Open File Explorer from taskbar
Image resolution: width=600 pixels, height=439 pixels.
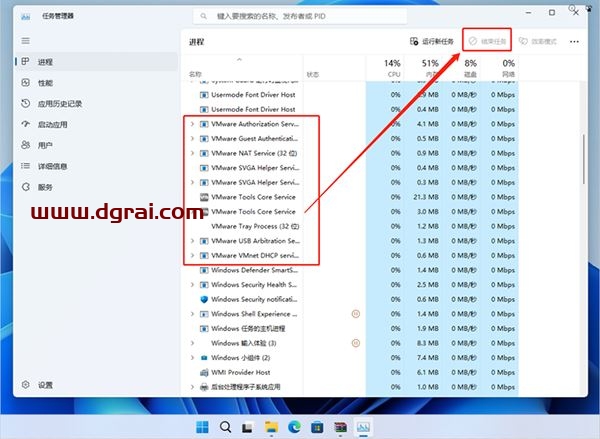pyautogui.click(x=271, y=426)
